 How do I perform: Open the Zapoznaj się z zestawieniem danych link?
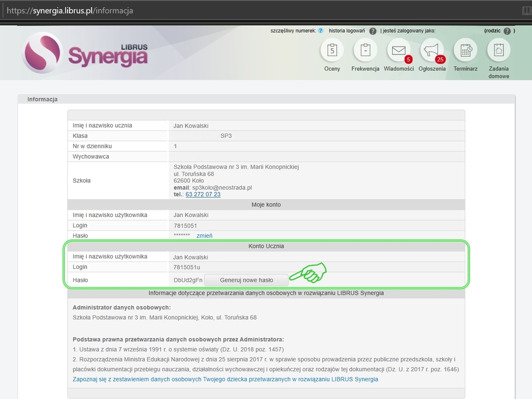(x=225, y=379)
